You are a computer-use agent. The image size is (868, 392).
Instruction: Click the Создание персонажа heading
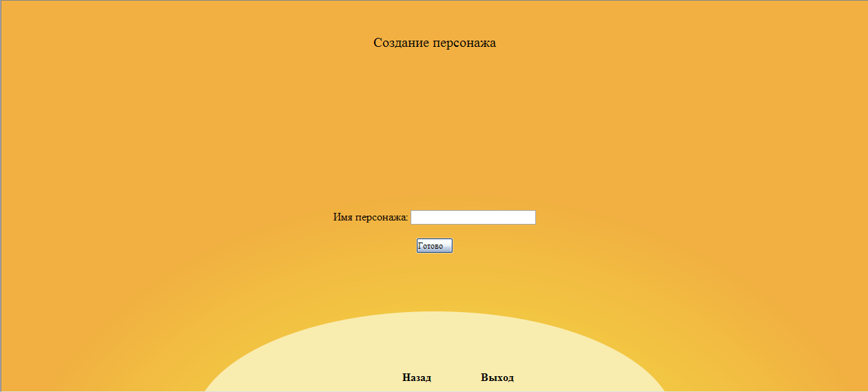pyautogui.click(x=435, y=43)
